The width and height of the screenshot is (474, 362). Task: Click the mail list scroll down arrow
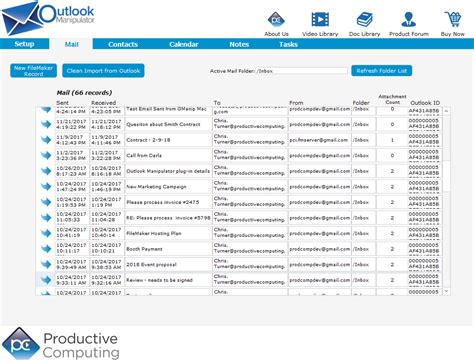point(447,291)
